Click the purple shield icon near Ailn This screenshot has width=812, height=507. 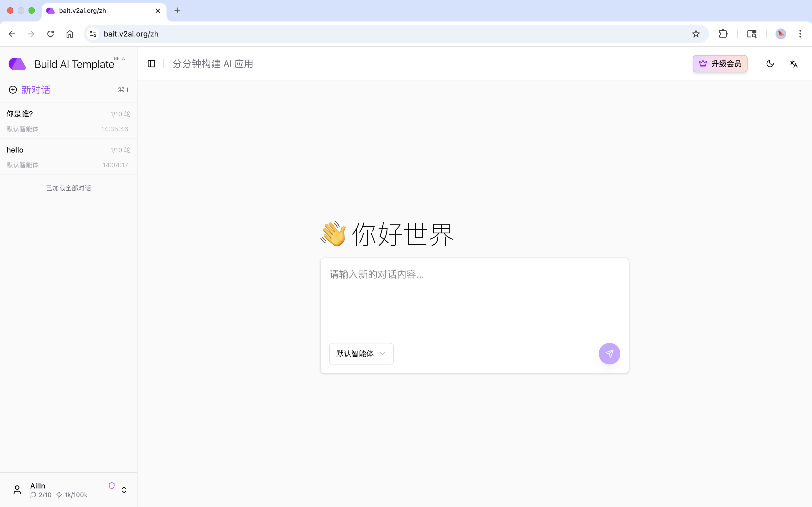112,485
